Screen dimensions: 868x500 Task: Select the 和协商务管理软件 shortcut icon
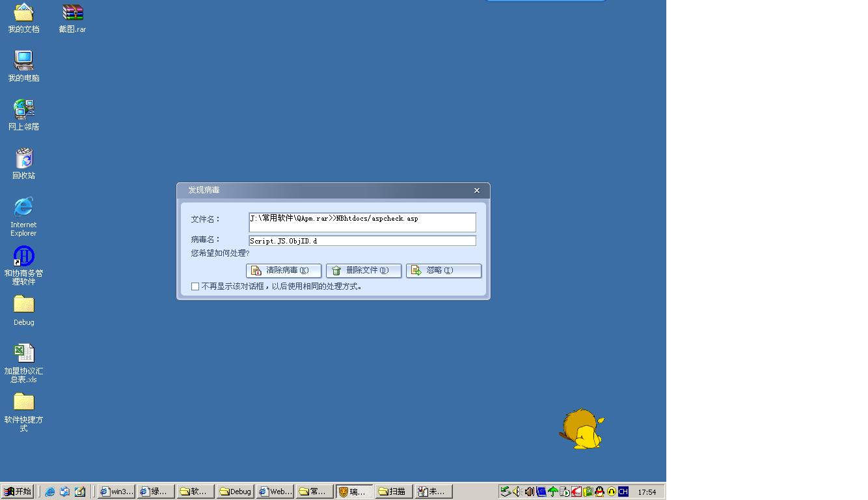click(x=23, y=266)
